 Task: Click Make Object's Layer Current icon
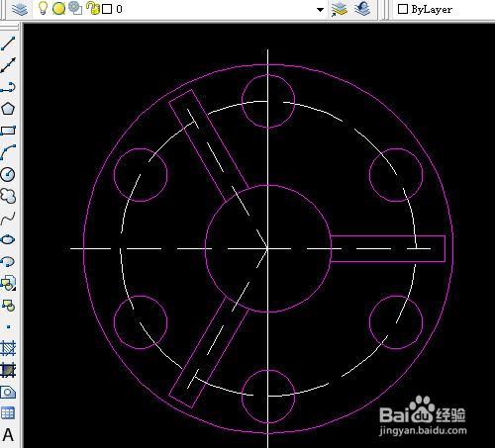pos(340,9)
